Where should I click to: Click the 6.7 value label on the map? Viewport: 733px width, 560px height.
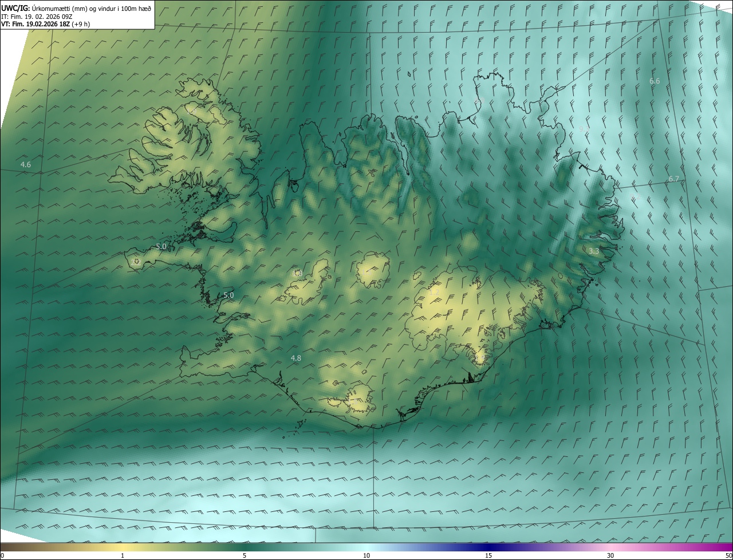click(674, 179)
